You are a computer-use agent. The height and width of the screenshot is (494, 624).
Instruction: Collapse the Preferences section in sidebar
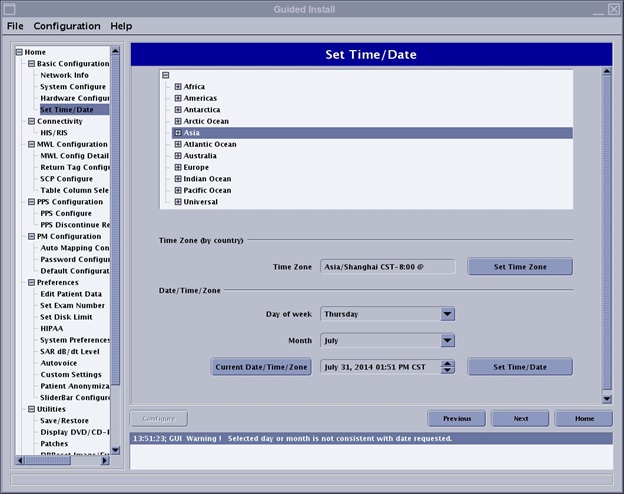29,283
